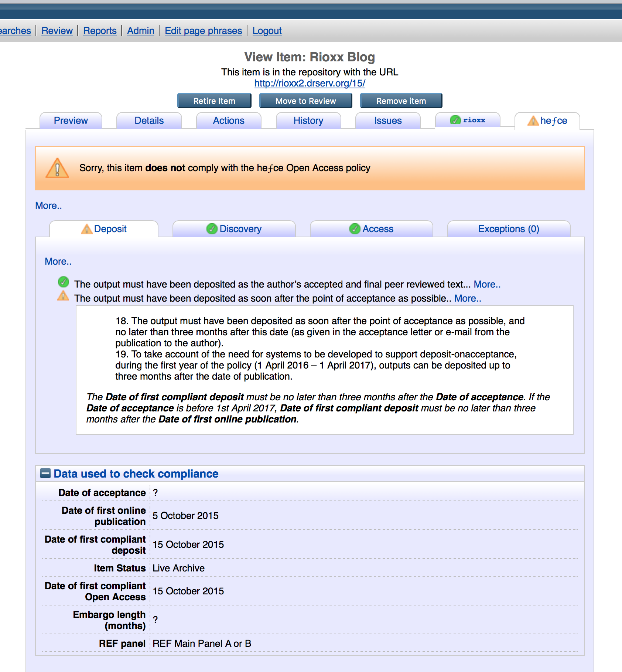Open the hefce compliance tab
The width and height of the screenshot is (622, 672).
(547, 121)
